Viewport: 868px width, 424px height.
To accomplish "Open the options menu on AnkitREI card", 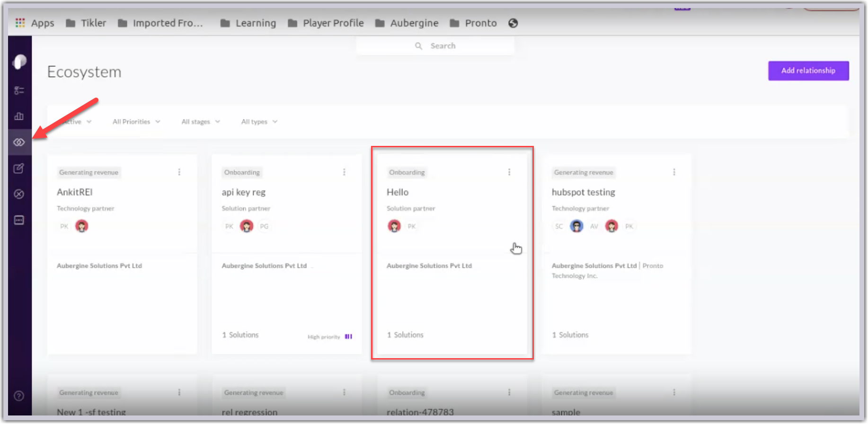I will click(179, 172).
